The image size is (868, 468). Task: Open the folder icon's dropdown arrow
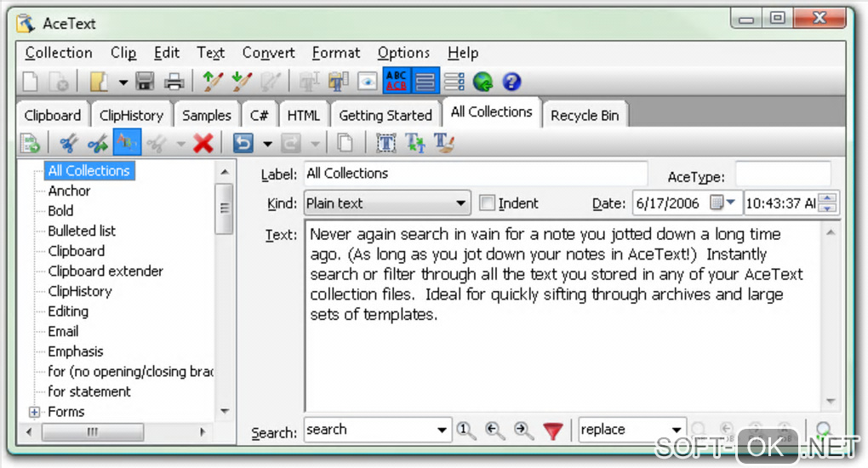(x=123, y=83)
